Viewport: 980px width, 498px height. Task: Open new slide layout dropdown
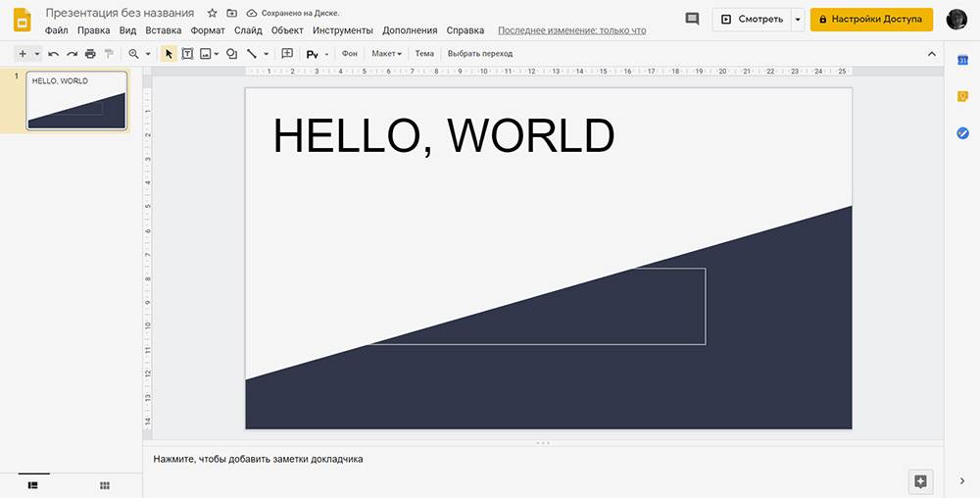point(37,54)
